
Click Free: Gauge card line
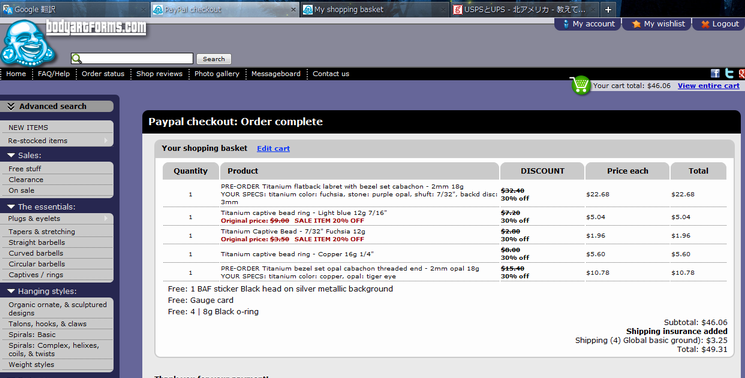pos(200,300)
